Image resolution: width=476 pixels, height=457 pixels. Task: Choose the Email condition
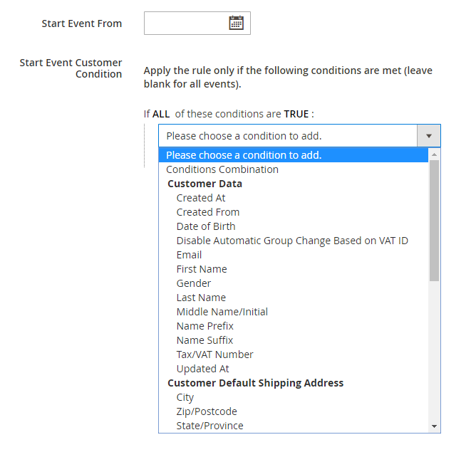[189, 255]
